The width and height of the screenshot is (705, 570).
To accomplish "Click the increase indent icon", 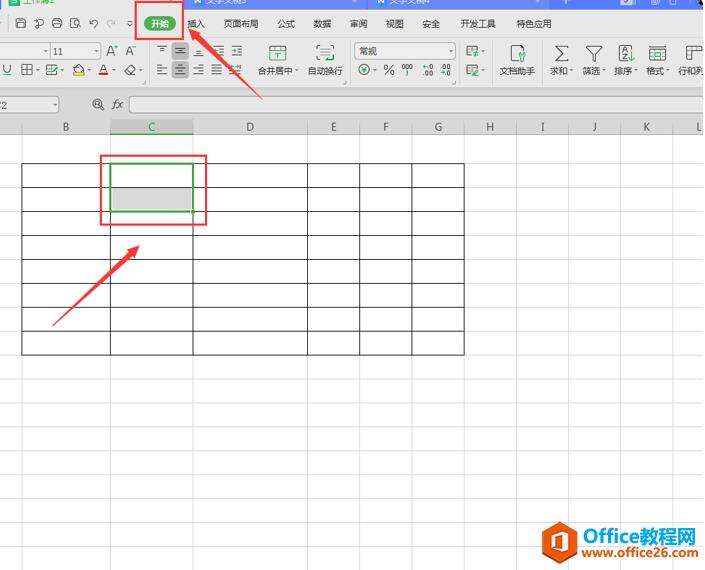I will 236,50.
